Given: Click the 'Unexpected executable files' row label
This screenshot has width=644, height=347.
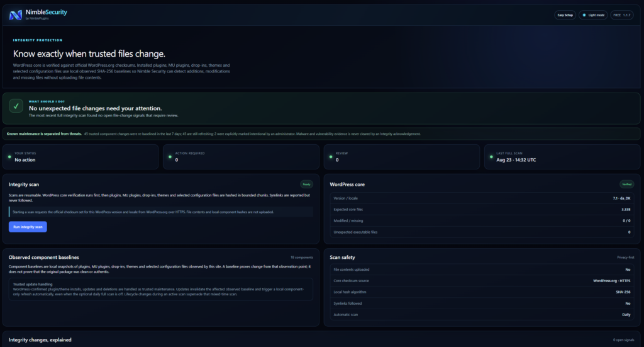Looking at the screenshot, I should coord(355,232).
